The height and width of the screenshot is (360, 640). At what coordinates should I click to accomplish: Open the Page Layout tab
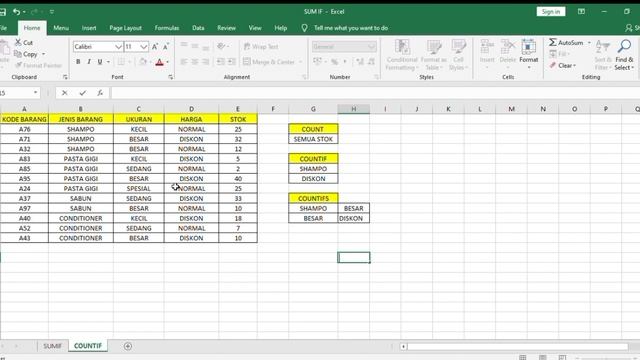pos(125,28)
